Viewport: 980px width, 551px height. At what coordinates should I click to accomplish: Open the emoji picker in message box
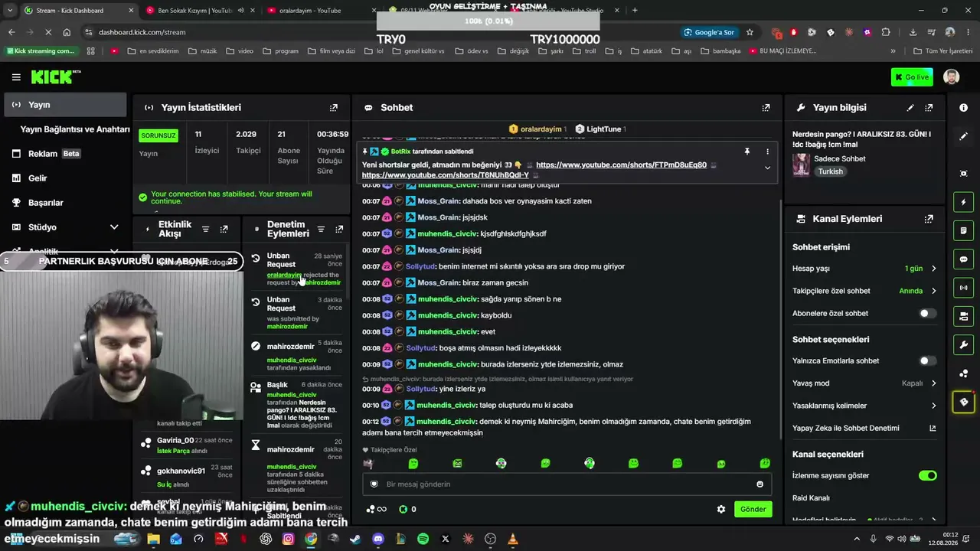pyautogui.click(x=759, y=484)
